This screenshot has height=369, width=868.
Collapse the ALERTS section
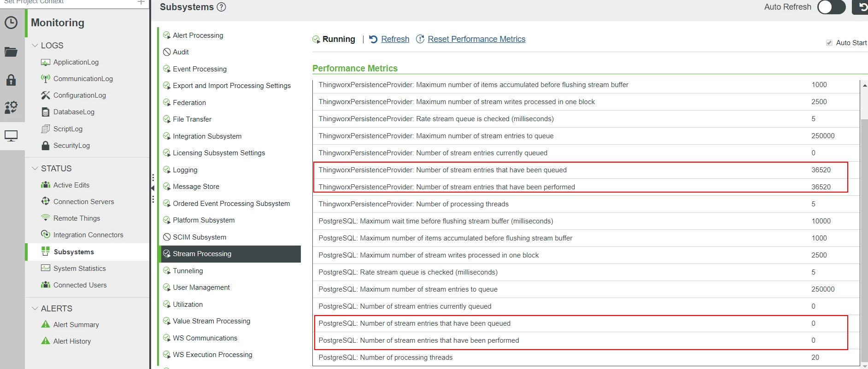click(35, 309)
